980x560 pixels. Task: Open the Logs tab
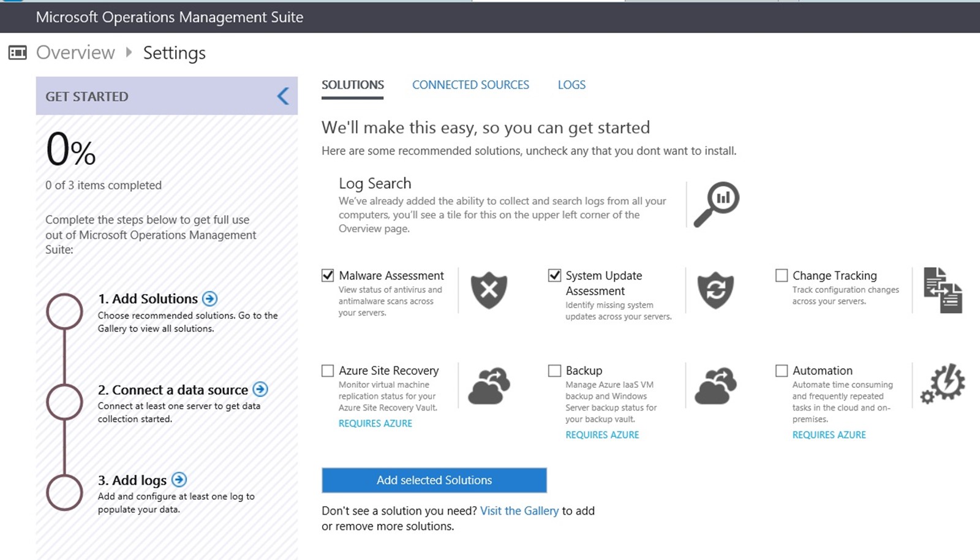(x=571, y=85)
